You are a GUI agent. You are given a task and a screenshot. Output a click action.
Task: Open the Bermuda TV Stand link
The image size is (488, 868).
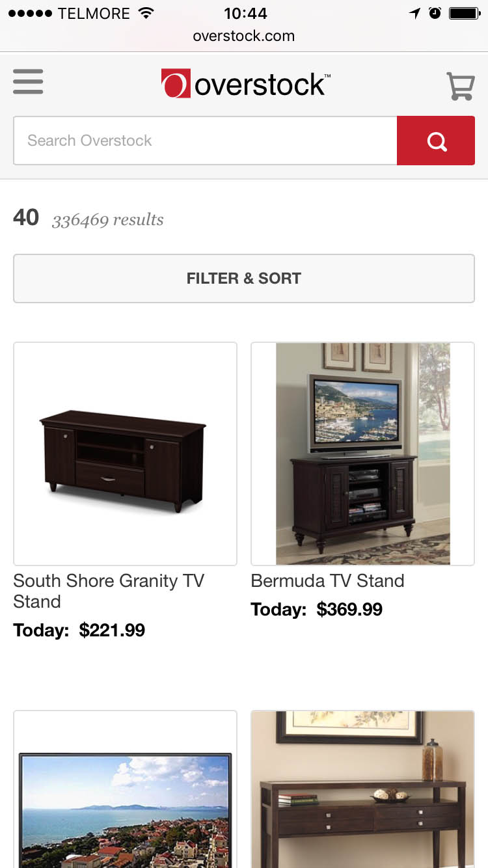coord(327,580)
